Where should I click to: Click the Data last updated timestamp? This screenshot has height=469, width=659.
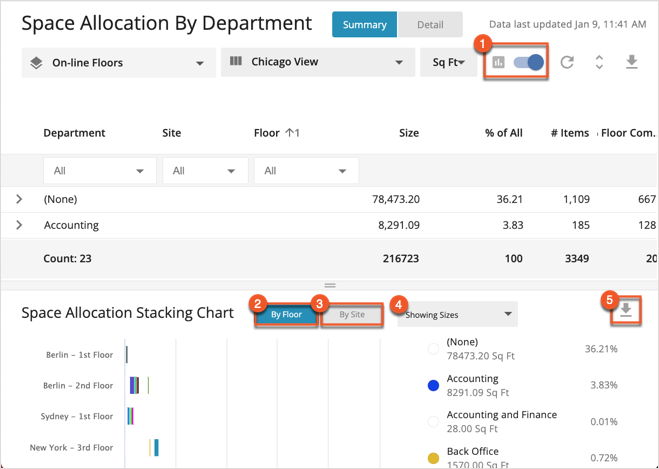(567, 24)
